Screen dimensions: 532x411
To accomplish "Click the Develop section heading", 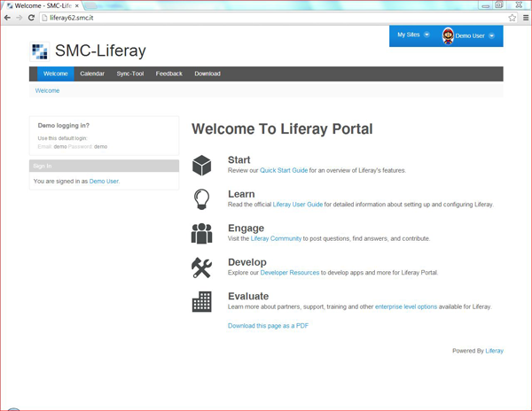I will (x=247, y=262).
